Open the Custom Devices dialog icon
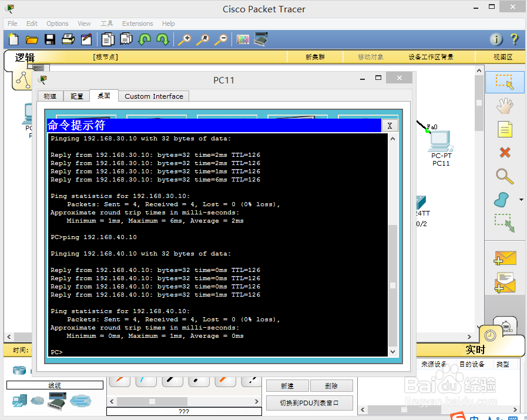The width and height of the screenshot is (527, 420). pos(261,39)
